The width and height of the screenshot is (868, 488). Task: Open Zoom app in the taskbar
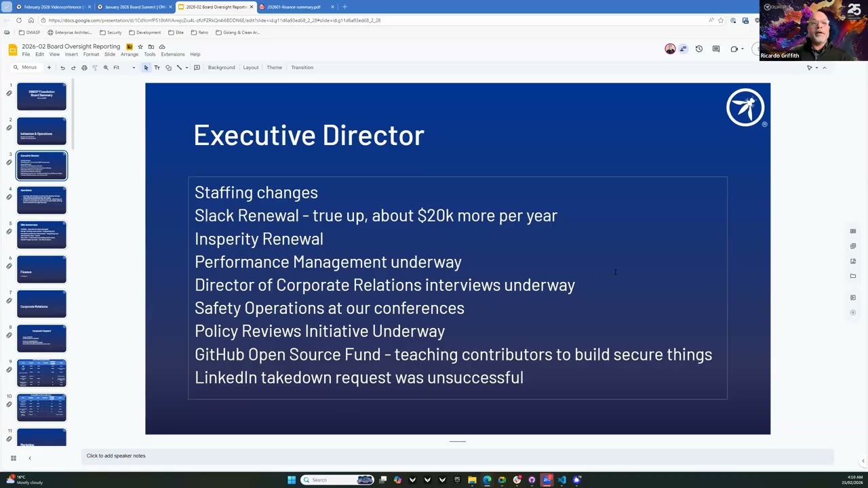point(547,480)
